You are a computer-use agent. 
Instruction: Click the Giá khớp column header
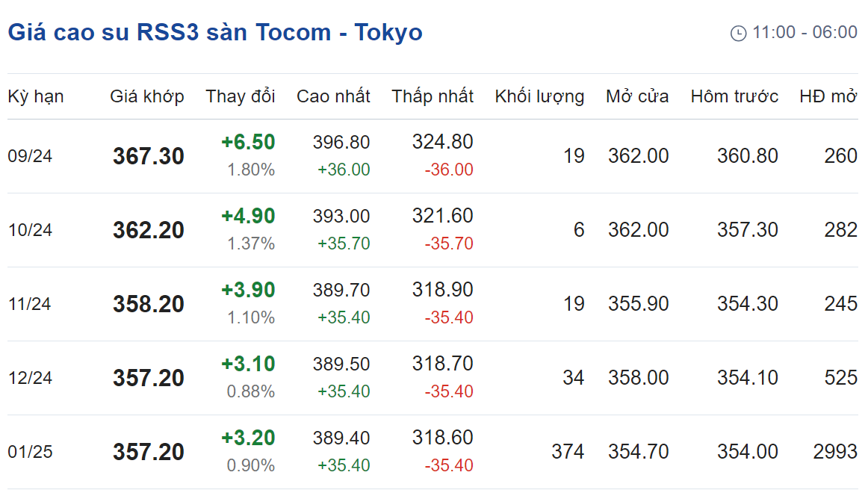click(146, 96)
